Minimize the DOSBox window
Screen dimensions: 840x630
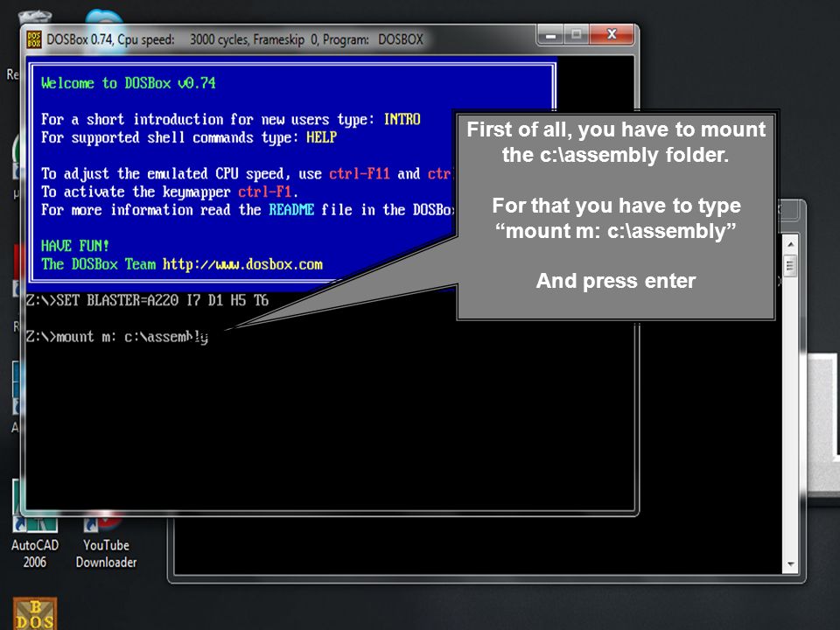coord(550,35)
